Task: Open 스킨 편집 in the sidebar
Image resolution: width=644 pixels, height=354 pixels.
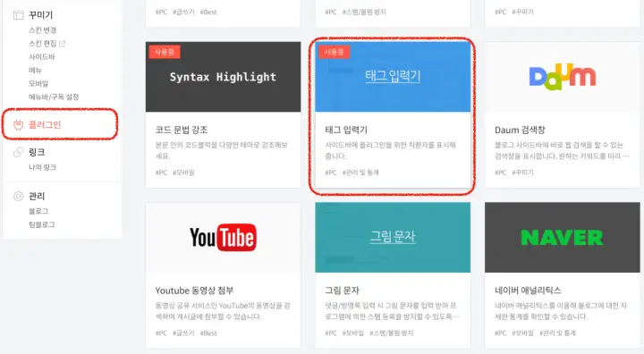Action: 43,44
